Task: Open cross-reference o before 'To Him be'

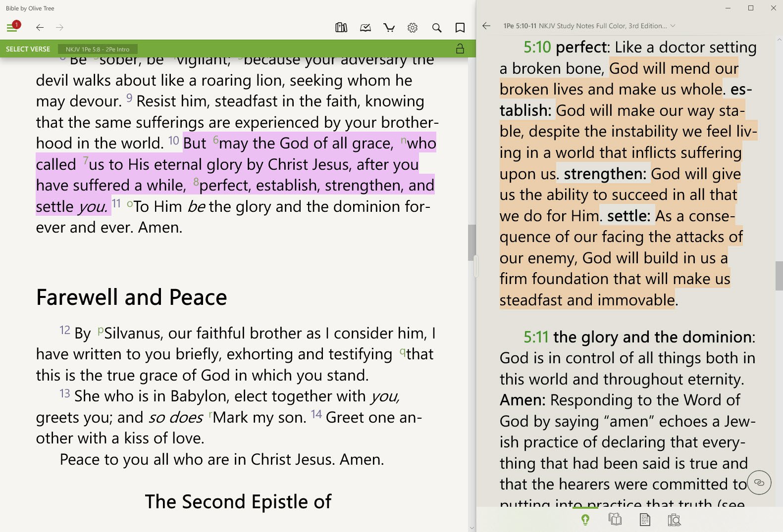Action: click(x=130, y=203)
